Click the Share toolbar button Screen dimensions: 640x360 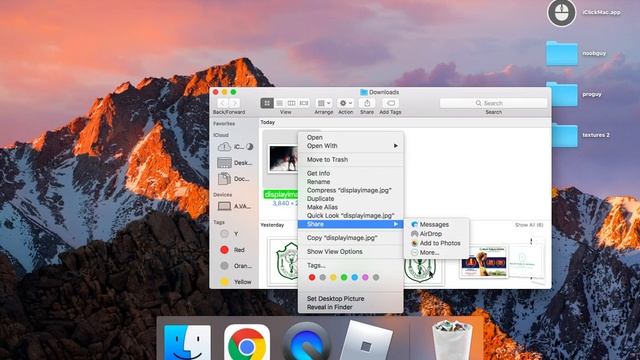[x=367, y=103]
